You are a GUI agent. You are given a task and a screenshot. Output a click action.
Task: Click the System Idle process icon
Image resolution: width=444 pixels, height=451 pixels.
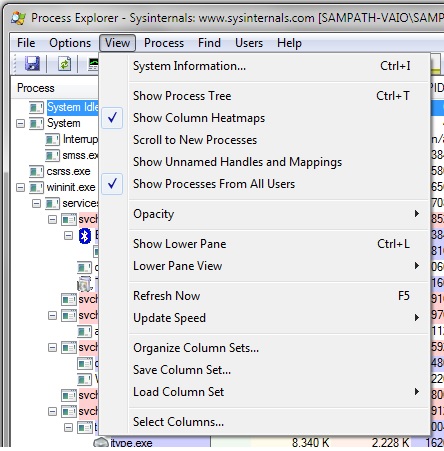coord(36,107)
